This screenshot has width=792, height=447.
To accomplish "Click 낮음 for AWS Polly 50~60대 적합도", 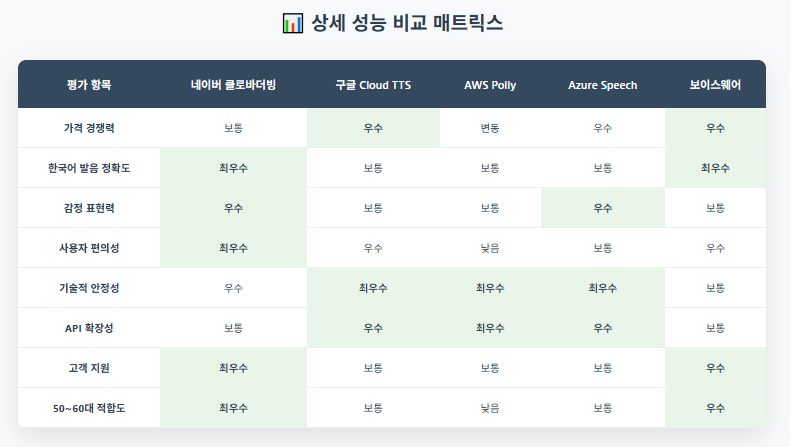I will coord(490,408).
